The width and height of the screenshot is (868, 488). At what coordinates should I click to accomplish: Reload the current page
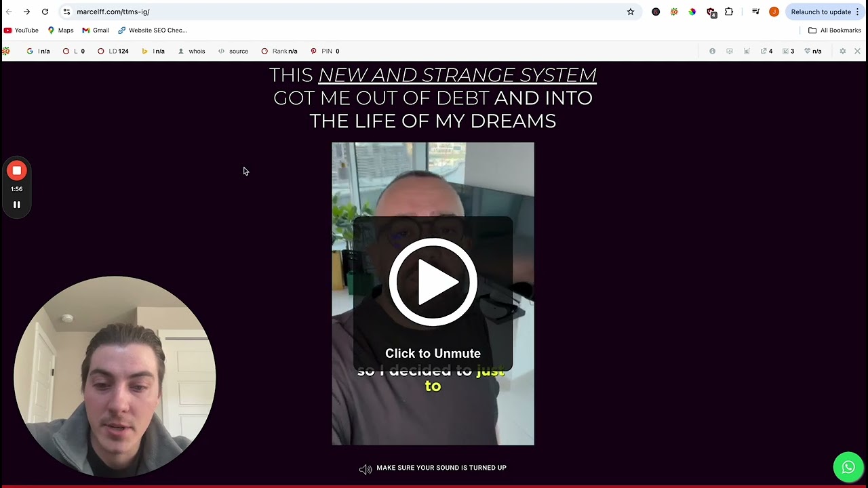tap(45, 12)
